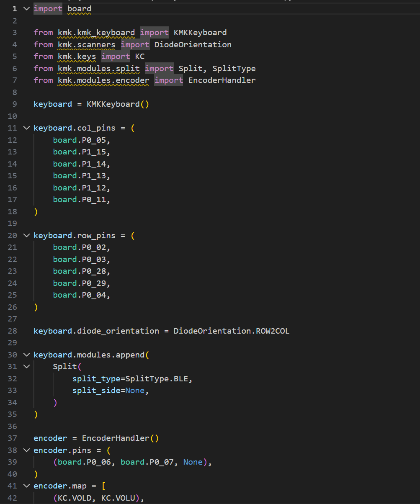Click kmk.modules.encoder in the import line
Screen dimensions: 420x504
103,80
